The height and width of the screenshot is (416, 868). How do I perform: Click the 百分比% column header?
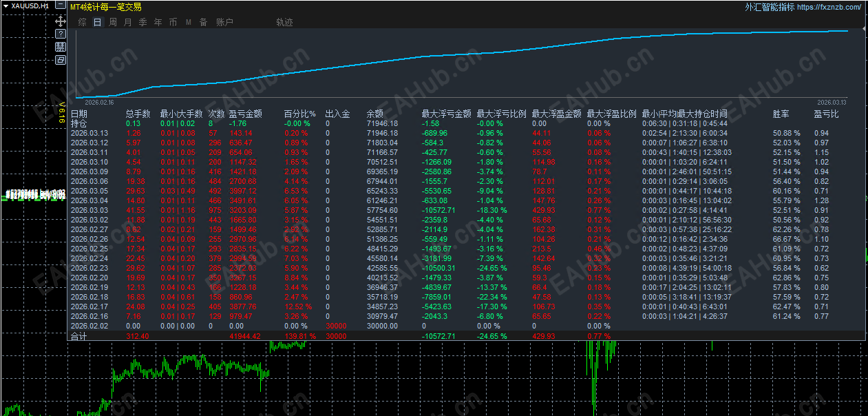[299, 114]
